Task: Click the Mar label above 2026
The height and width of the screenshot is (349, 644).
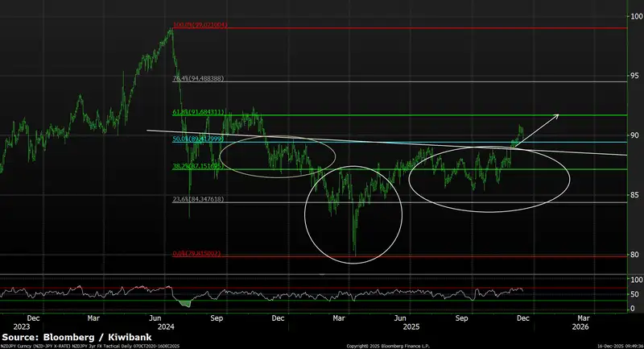Action: coord(584,318)
